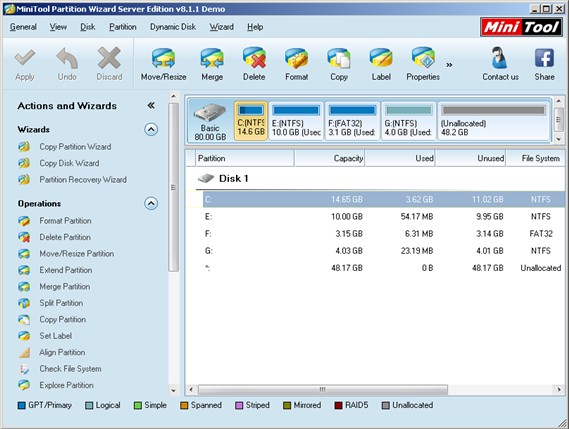569x429 pixels.
Task: Open the Wizard menu
Action: coord(221,27)
